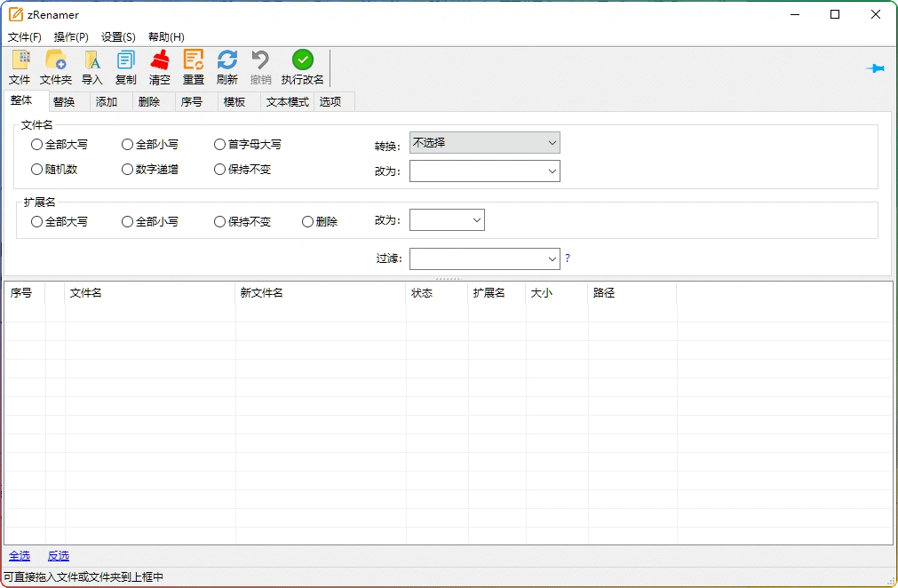Select 全部大写 for the filename
898x588 pixels.
click(36, 144)
